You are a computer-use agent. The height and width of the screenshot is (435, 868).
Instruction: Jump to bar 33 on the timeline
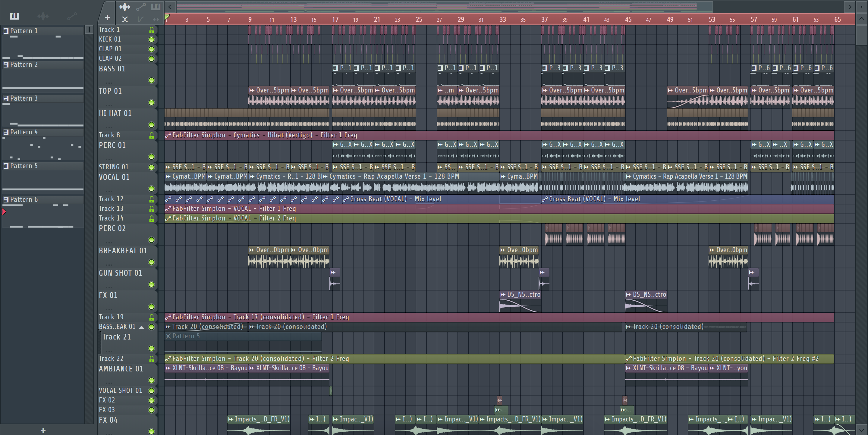pos(502,20)
